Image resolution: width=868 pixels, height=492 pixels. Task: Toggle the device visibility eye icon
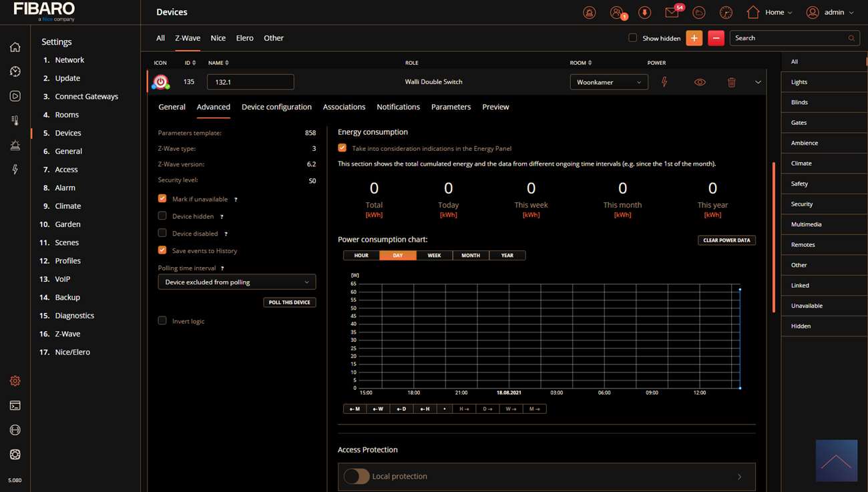(x=700, y=82)
